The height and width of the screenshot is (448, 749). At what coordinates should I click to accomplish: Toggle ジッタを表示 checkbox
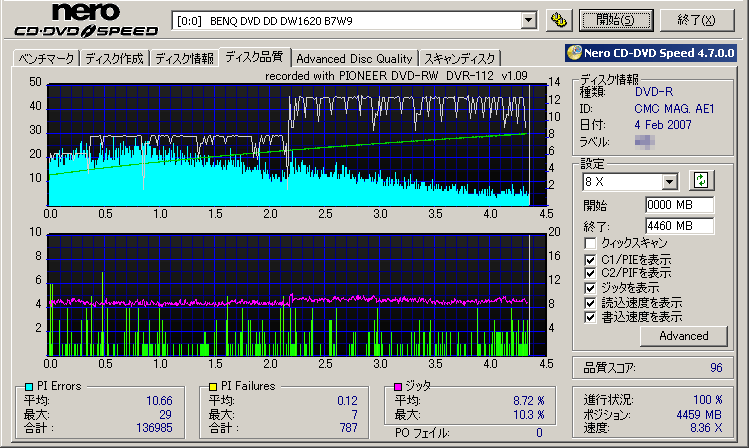point(590,288)
